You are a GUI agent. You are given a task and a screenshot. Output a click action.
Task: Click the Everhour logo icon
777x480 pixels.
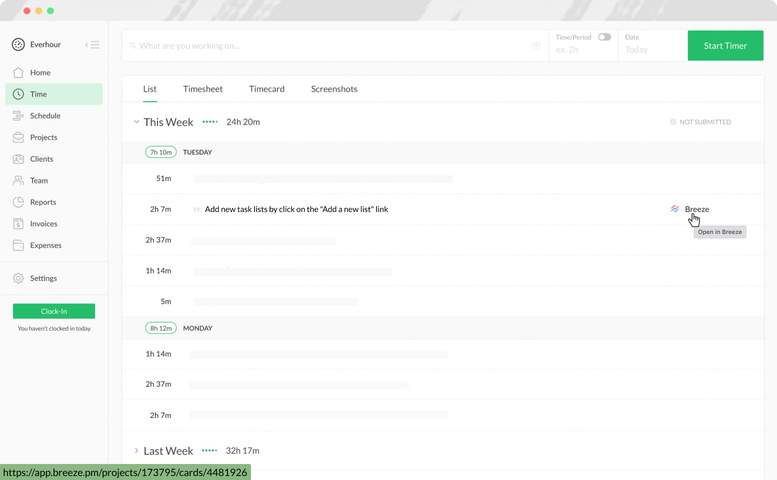tap(18, 45)
